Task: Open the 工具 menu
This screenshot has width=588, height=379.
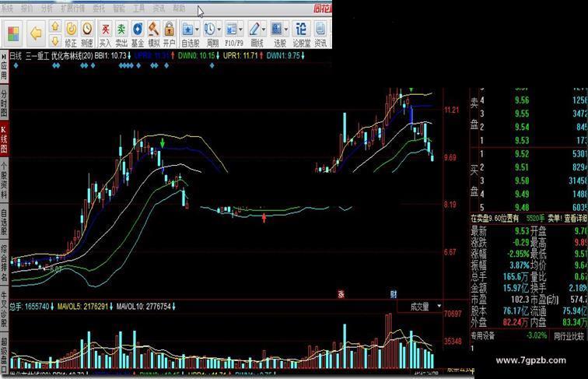Action: pyautogui.click(x=138, y=9)
